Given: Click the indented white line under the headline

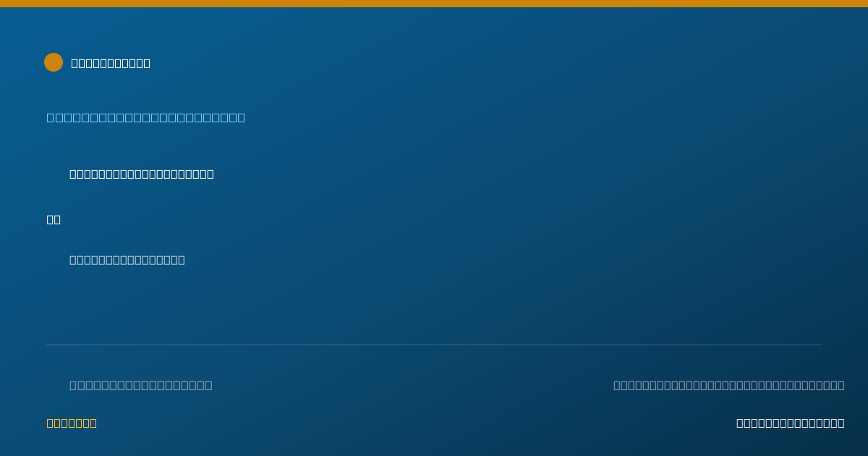Looking at the screenshot, I should (142, 174).
